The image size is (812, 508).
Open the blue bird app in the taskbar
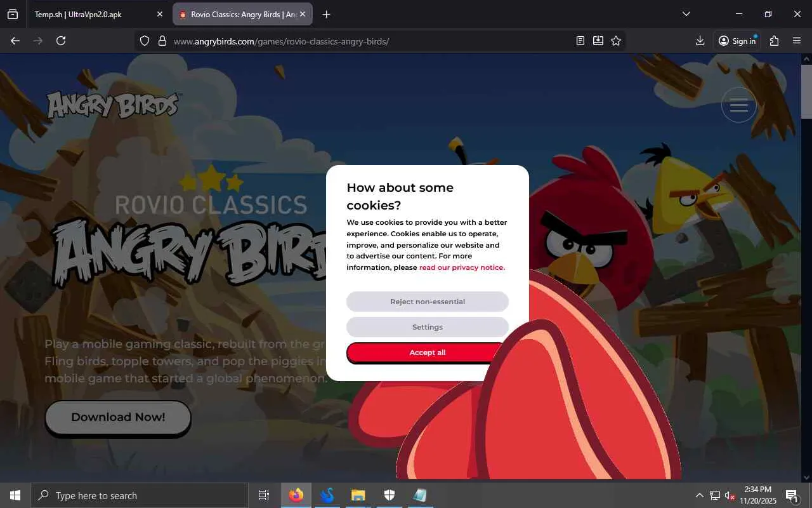(x=327, y=495)
